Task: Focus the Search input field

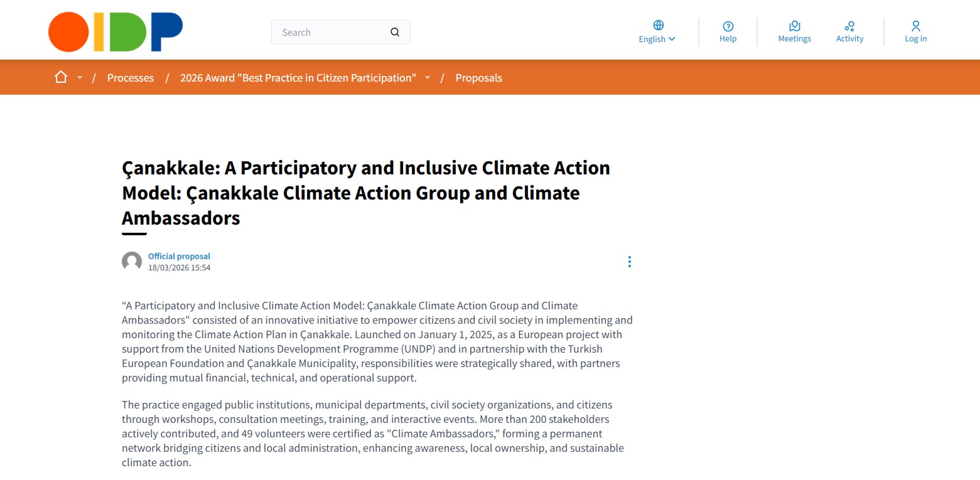Action: coord(330,33)
